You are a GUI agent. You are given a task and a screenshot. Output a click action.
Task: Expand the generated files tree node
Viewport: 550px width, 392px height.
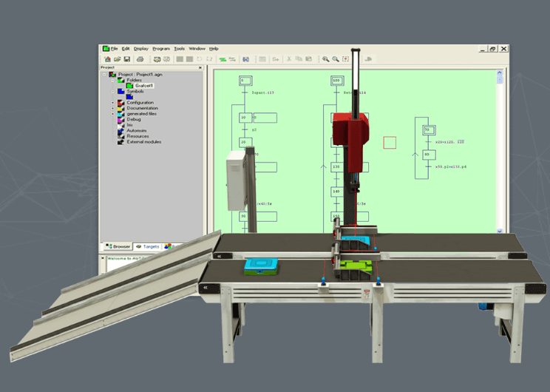(113, 114)
